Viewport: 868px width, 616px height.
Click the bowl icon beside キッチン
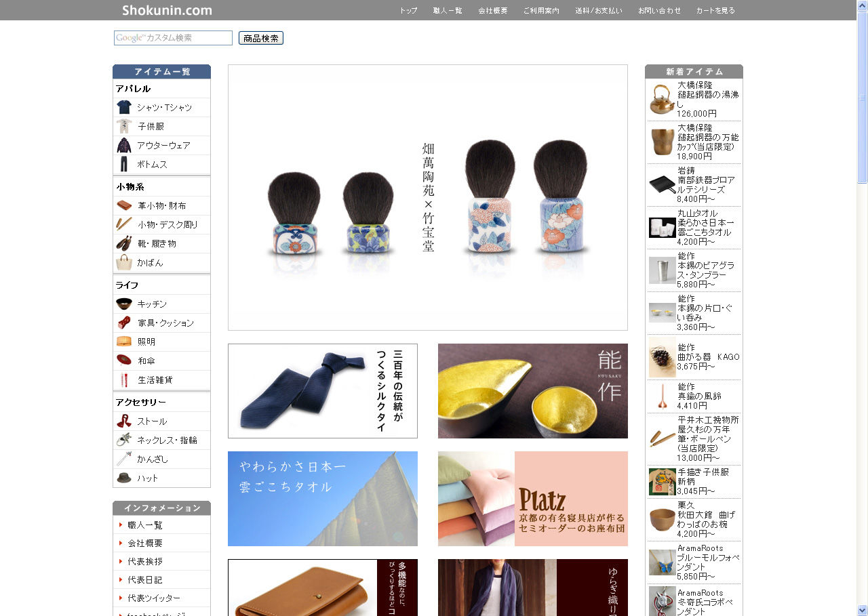pos(124,304)
